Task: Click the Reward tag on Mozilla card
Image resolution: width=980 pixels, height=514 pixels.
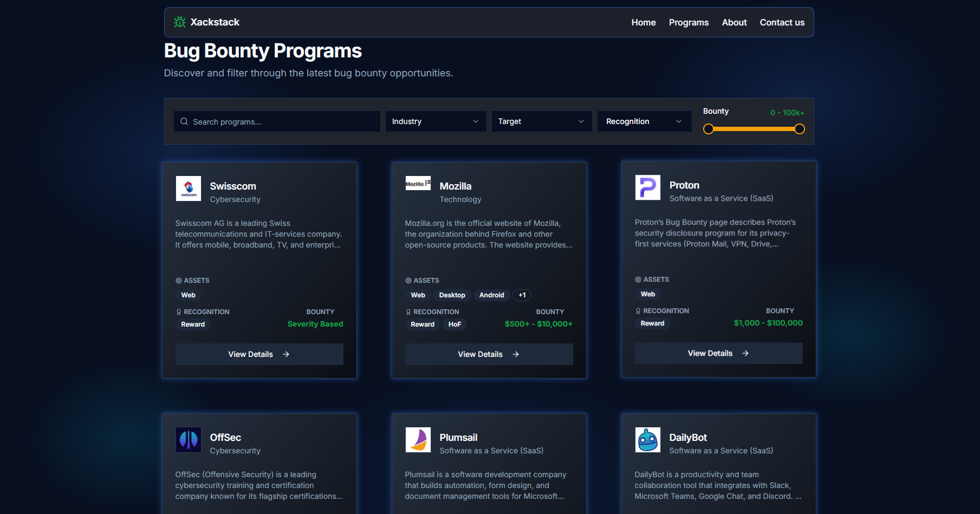Action: [x=423, y=324]
